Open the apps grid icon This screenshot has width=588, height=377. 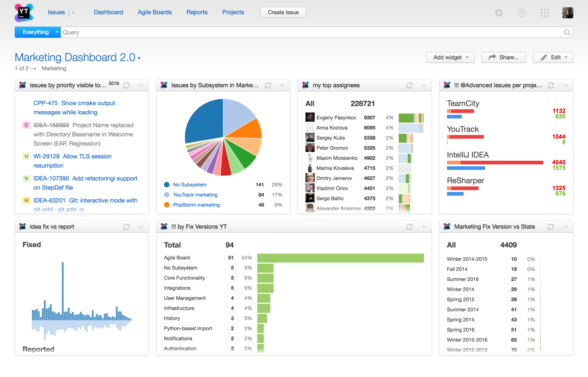pos(545,13)
